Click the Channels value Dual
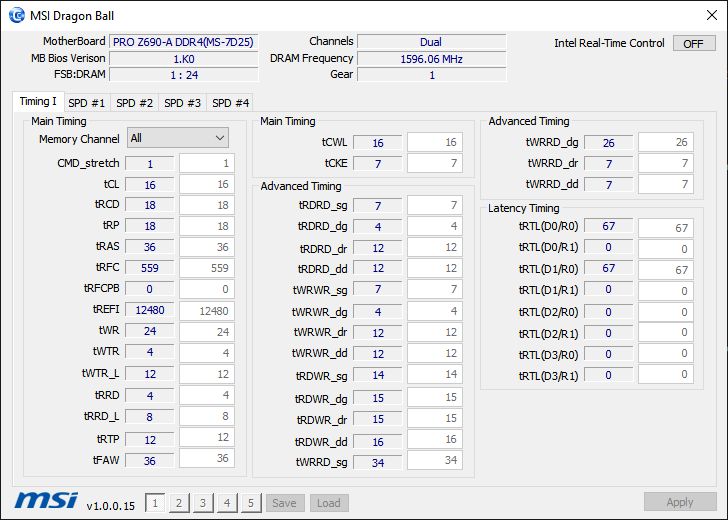The width and height of the screenshot is (728, 520). click(x=431, y=42)
